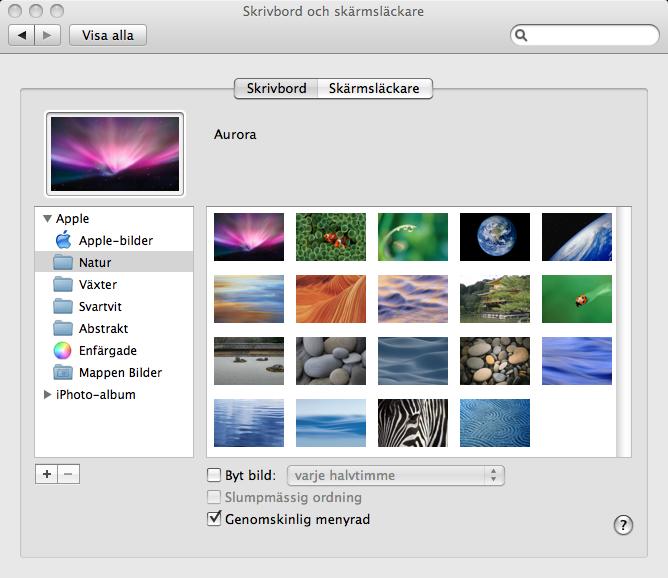Choose the colorful mixed stones wallpaper

tap(495, 361)
